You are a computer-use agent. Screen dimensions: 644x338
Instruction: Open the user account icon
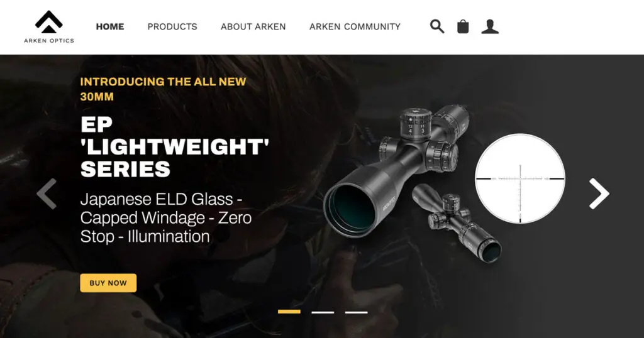tap(490, 26)
